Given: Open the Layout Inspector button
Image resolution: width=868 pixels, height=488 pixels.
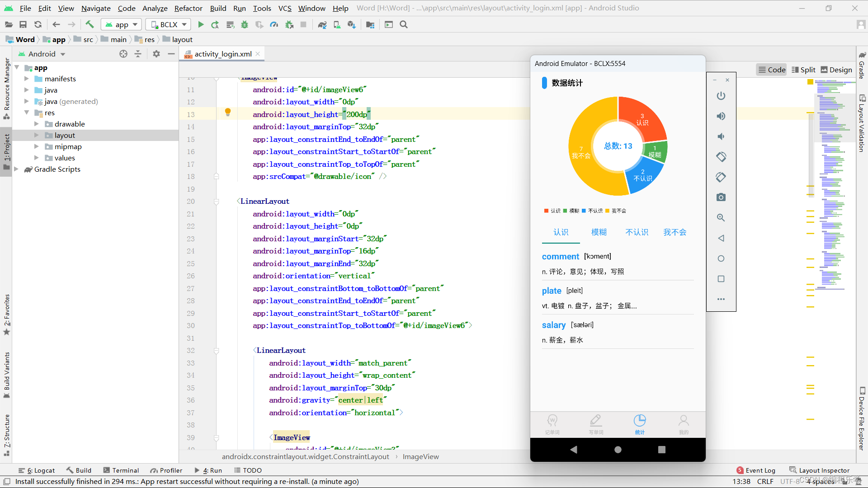Looking at the screenshot, I should [x=819, y=470].
